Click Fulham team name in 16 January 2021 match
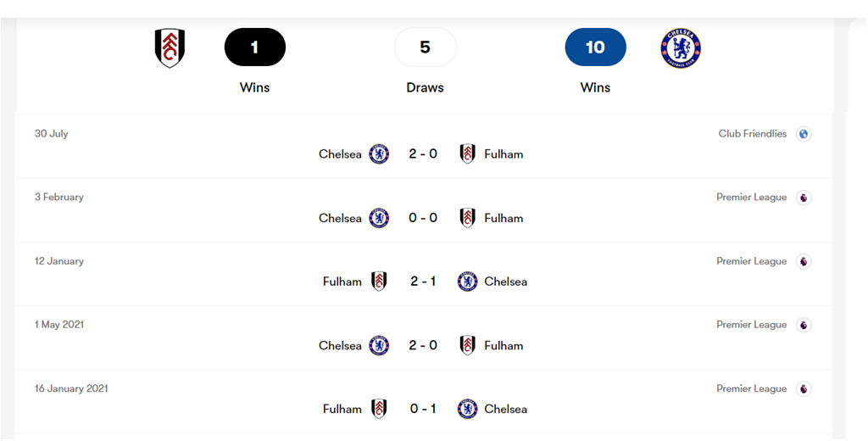The width and height of the screenshot is (868, 441). tap(342, 409)
